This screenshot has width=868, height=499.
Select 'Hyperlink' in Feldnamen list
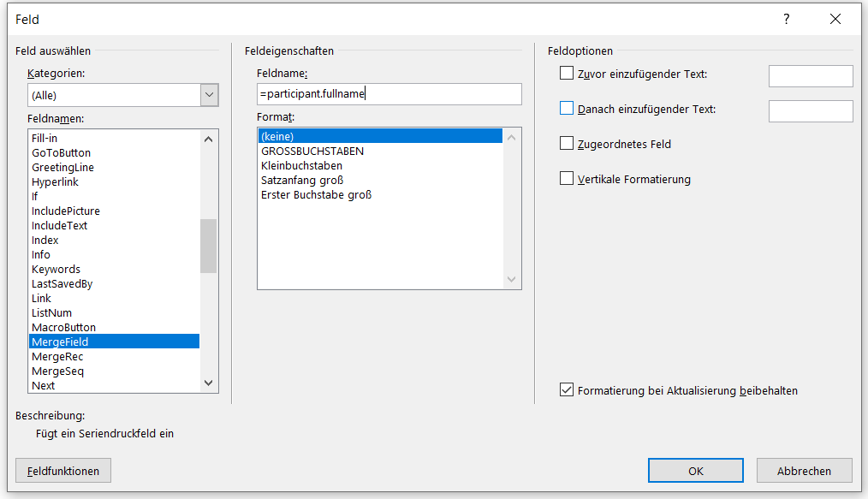pos(57,182)
